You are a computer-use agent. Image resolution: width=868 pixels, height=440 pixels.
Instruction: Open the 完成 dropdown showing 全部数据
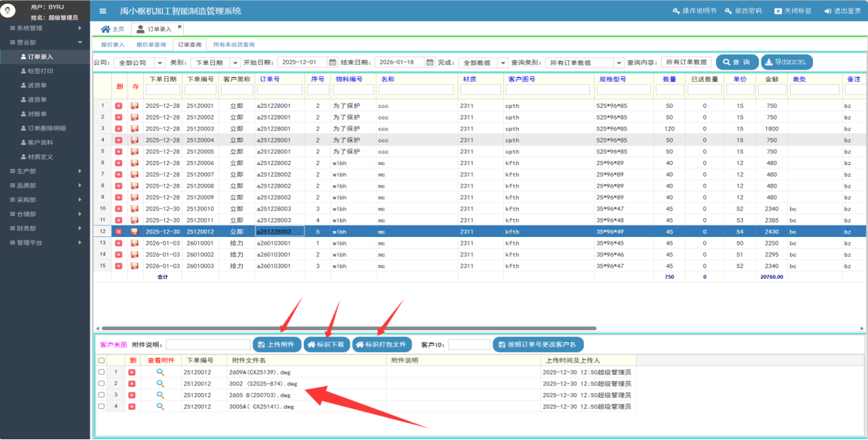click(503, 63)
